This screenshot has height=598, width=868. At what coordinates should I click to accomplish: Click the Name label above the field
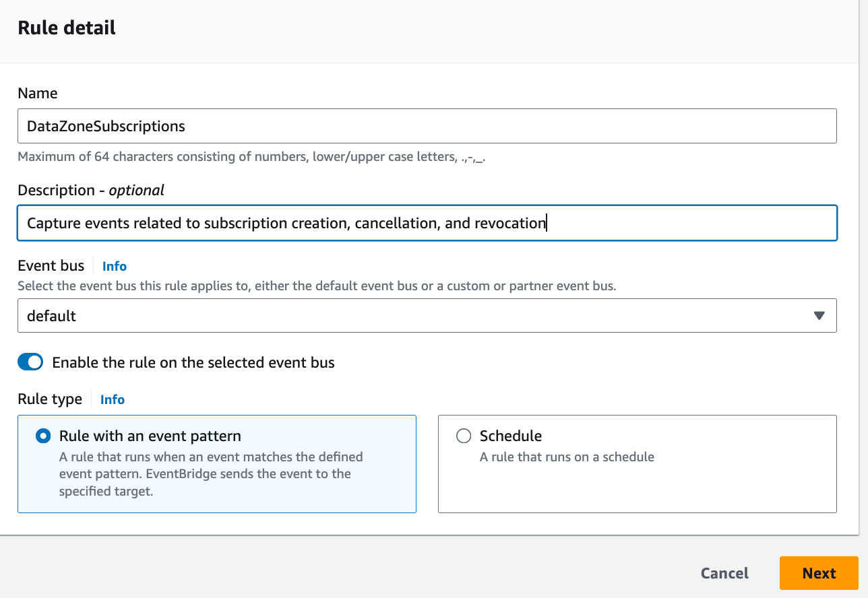click(38, 93)
